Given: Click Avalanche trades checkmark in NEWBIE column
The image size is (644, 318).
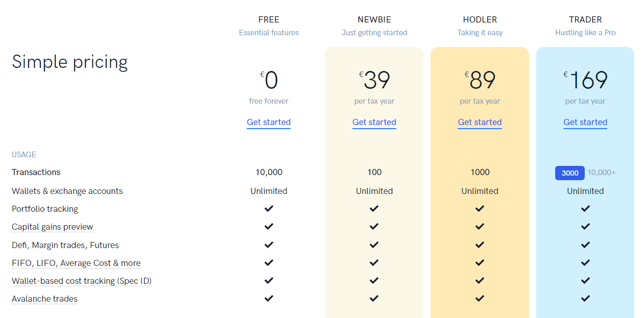Looking at the screenshot, I should [374, 298].
